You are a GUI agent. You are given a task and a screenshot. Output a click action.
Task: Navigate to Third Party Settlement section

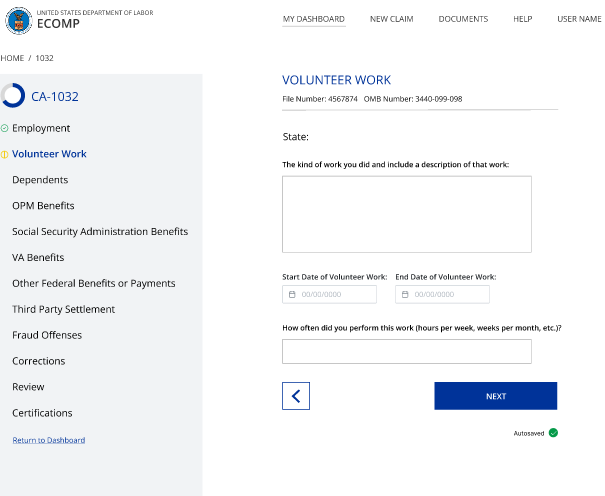pyautogui.click(x=63, y=309)
